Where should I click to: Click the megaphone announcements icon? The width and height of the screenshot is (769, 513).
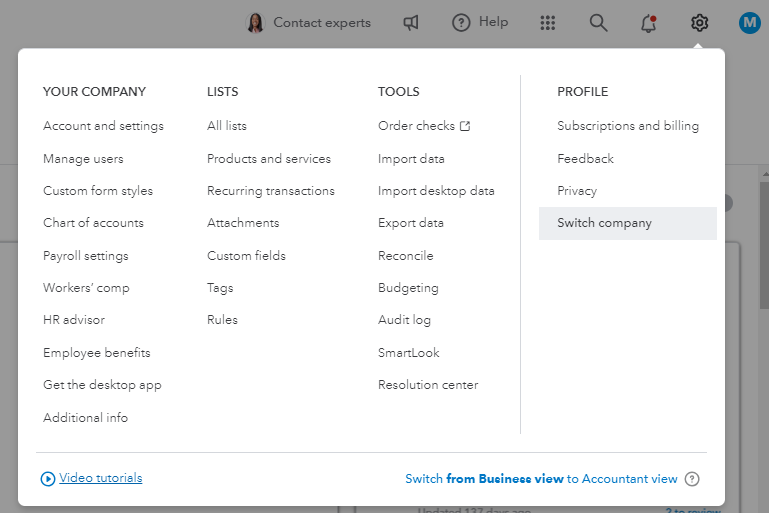point(411,22)
